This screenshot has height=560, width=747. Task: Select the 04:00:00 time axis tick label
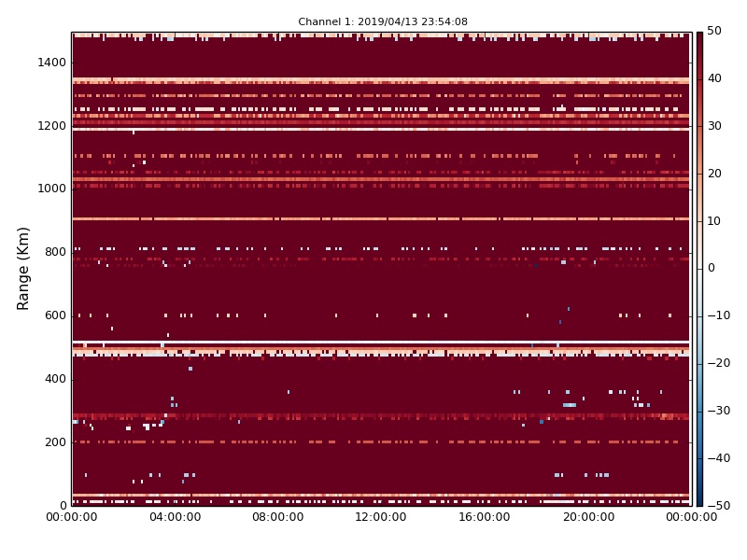175,518
